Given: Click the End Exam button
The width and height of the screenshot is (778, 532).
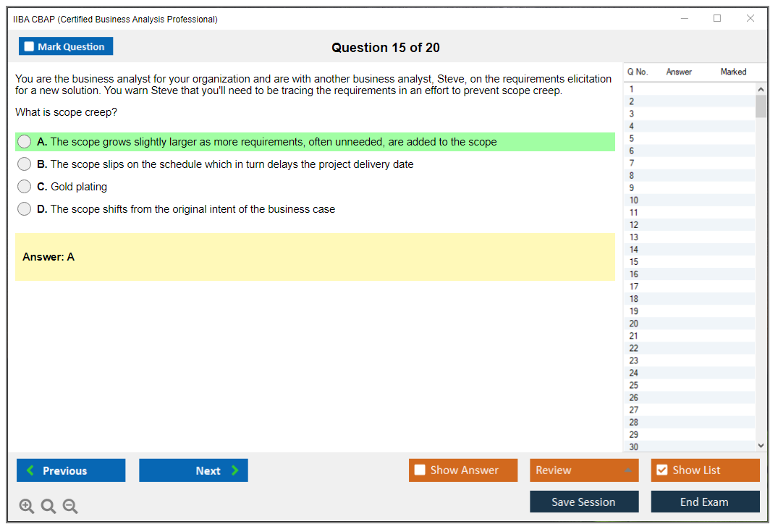Looking at the screenshot, I should click(x=705, y=502).
